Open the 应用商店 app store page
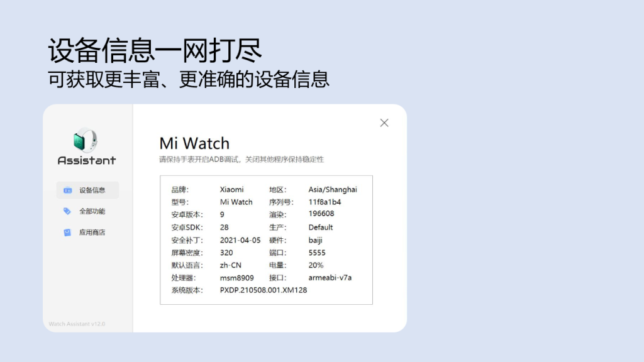 coord(92,233)
